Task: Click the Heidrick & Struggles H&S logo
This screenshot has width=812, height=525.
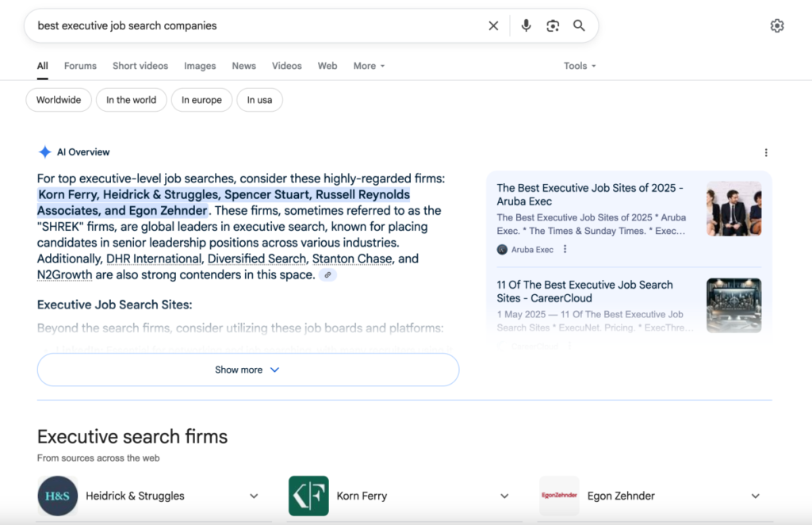Action: pyautogui.click(x=57, y=496)
